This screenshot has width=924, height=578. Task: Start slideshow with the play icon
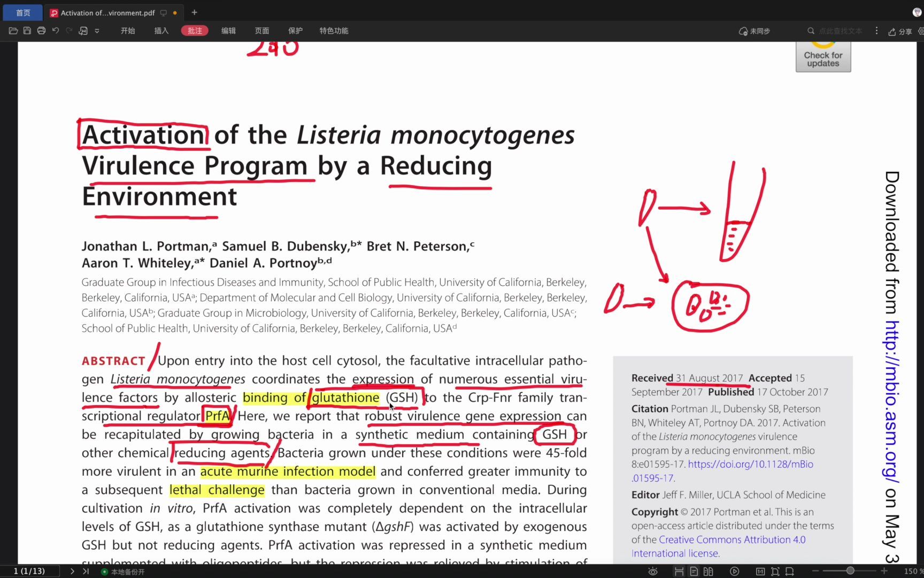(x=735, y=572)
